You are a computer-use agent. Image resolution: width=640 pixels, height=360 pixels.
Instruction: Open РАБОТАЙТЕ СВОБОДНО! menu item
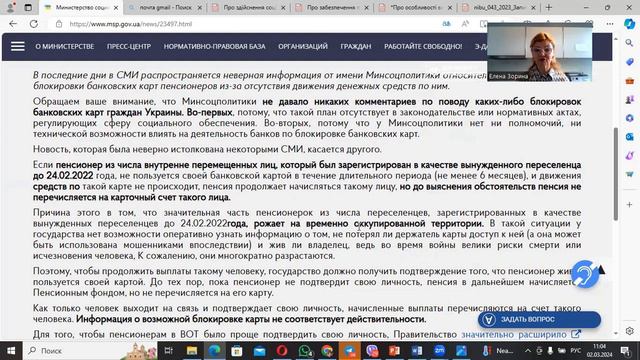(423, 47)
